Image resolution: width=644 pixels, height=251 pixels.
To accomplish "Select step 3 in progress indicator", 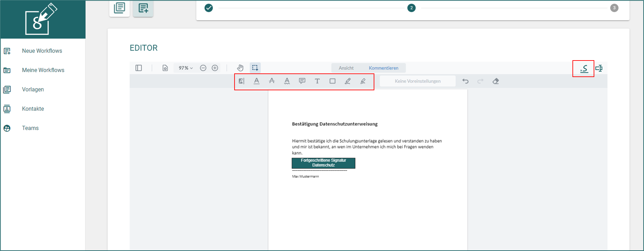I will pyautogui.click(x=614, y=8).
